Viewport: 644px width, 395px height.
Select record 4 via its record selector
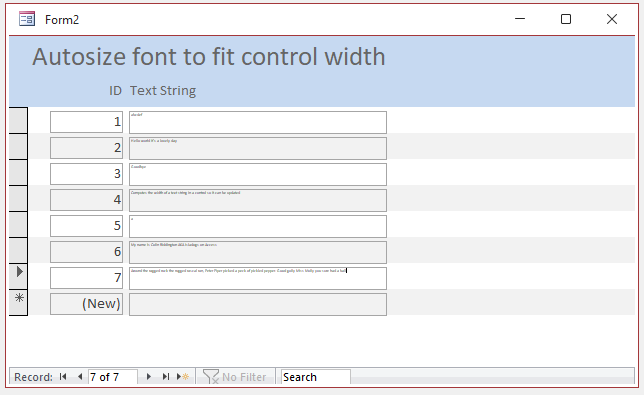click(x=18, y=198)
